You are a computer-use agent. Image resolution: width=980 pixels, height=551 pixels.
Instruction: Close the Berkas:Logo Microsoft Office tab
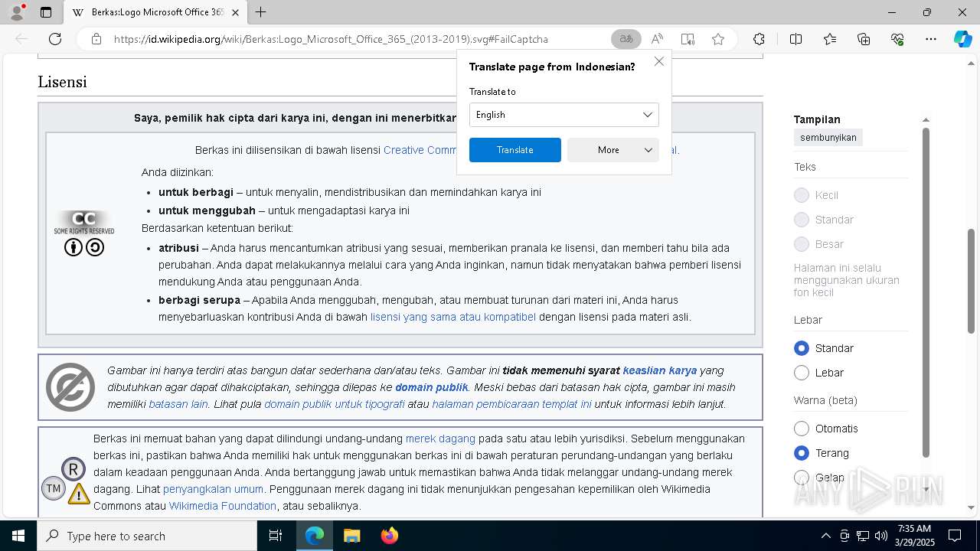pos(235,12)
